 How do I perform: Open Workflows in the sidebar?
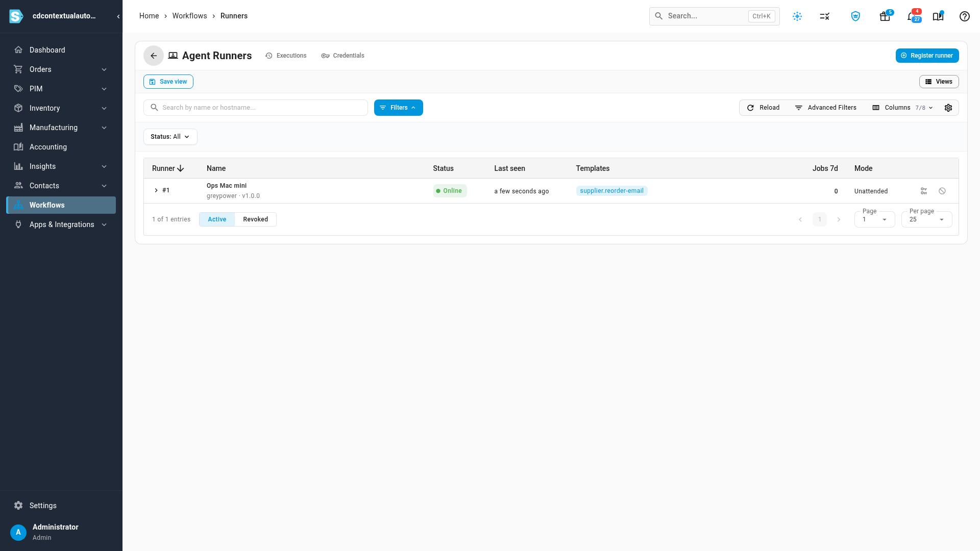pyautogui.click(x=61, y=205)
